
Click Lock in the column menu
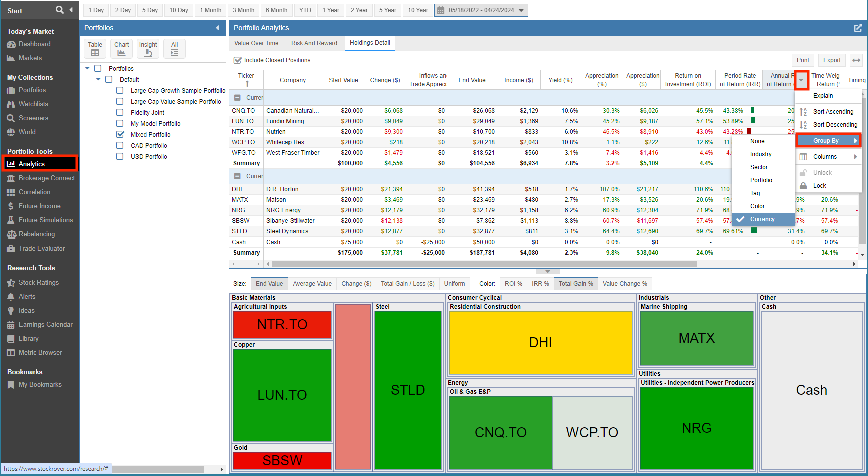click(829, 186)
